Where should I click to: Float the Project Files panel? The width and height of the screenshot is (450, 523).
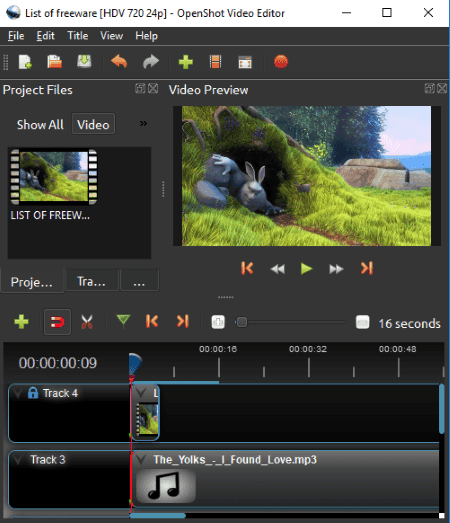(x=140, y=88)
